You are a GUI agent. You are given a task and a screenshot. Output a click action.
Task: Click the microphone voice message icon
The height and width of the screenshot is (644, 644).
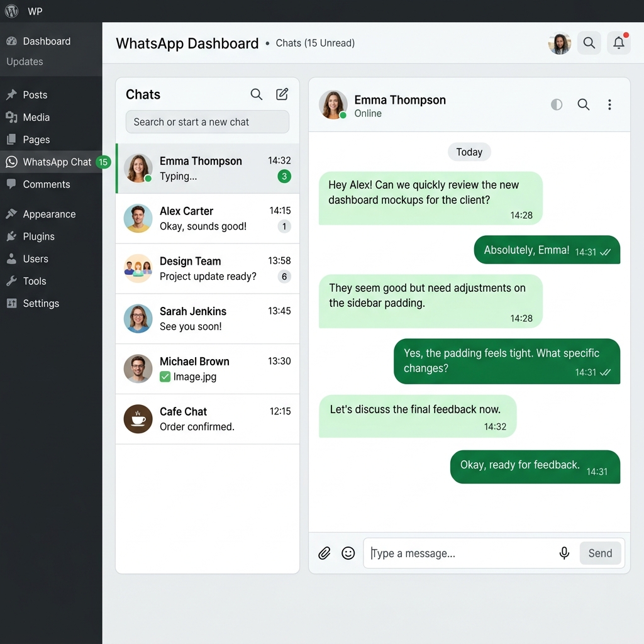coord(564,553)
